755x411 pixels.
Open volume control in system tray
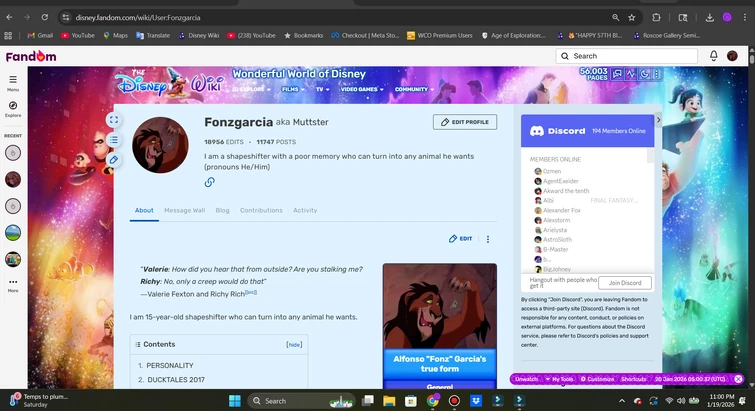681,401
